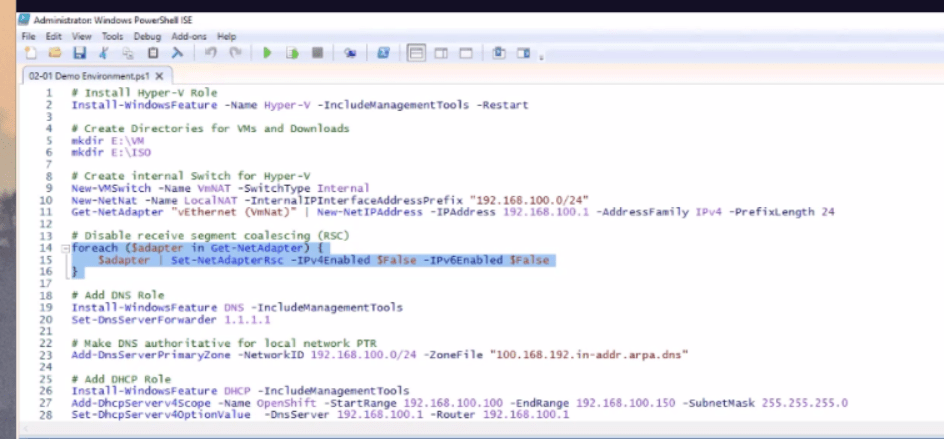Click -SubnetMask 255.255.255.0 on line 27

pos(765,403)
